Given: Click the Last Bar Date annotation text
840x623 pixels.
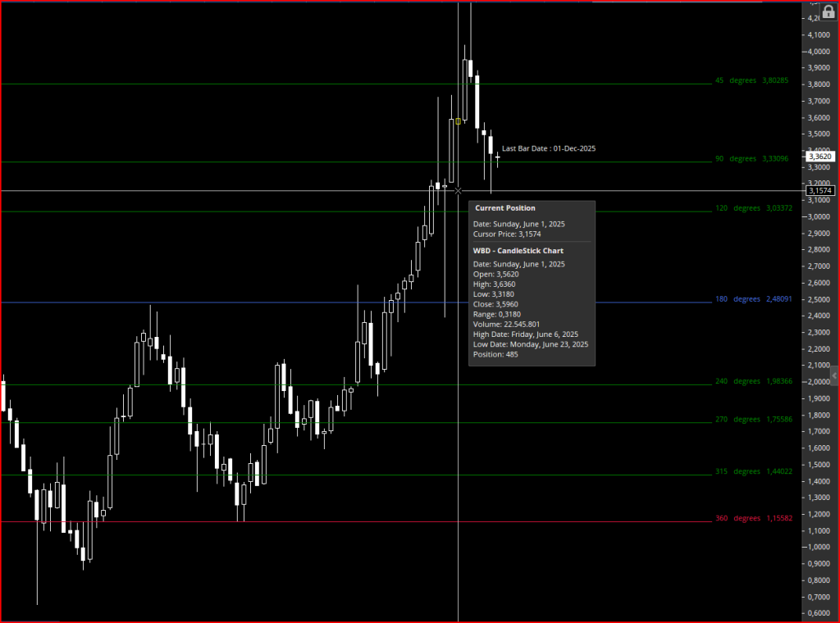Looking at the screenshot, I should (549, 148).
